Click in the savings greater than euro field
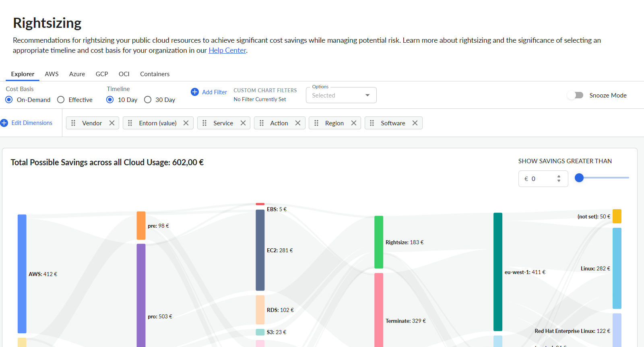The width and height of the screenshot is (644, 347). [543, 179]
